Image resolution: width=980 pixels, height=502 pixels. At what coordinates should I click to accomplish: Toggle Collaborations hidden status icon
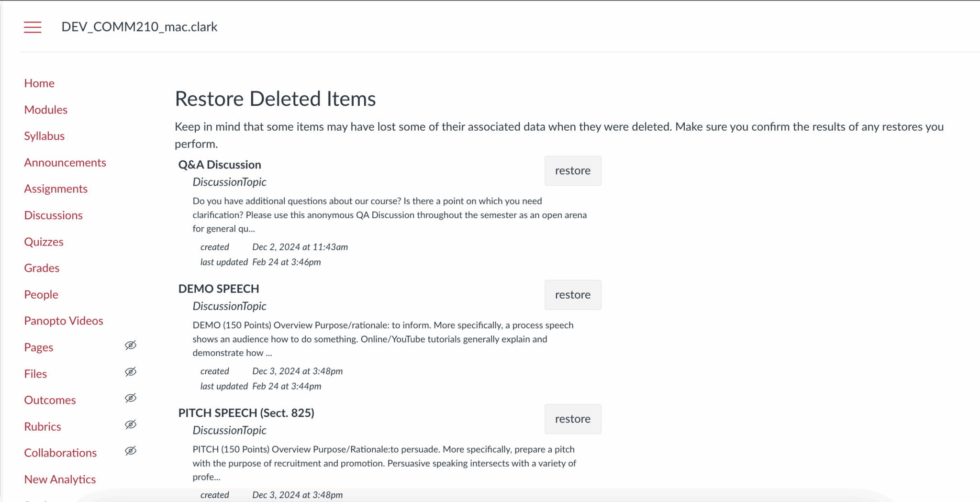pos(130,451)
